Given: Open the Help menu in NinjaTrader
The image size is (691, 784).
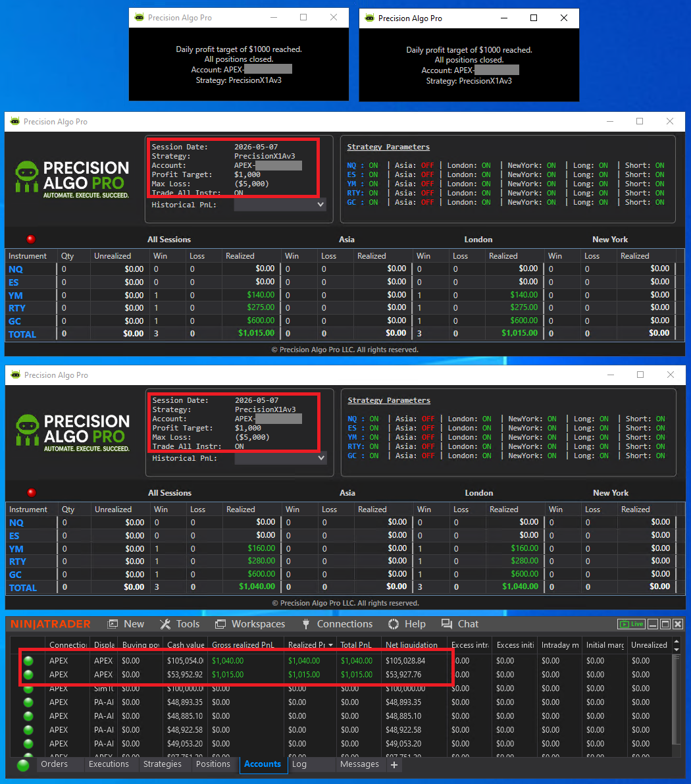Looking at the screenshot, I should (x=407, y=624).
